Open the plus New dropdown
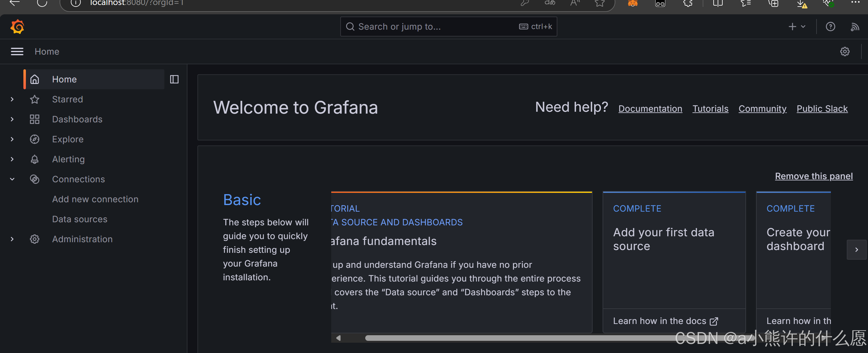 click(x=797, y=27)
